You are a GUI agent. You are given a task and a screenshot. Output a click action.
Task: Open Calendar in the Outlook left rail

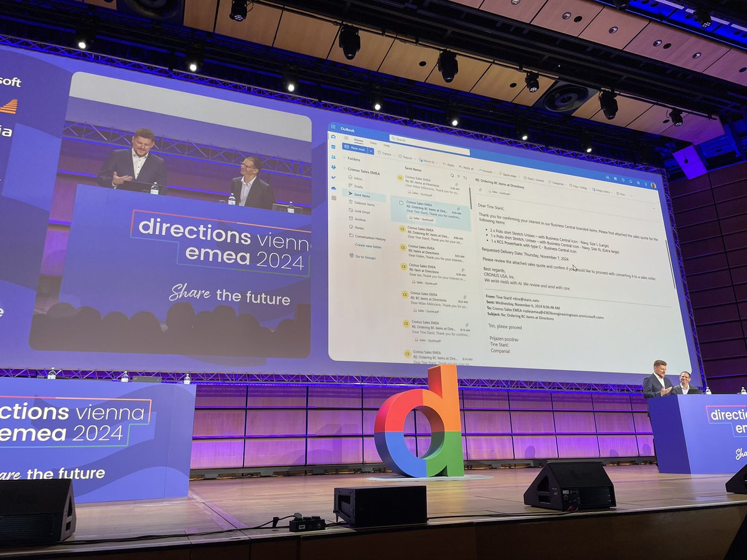[334, 147]
